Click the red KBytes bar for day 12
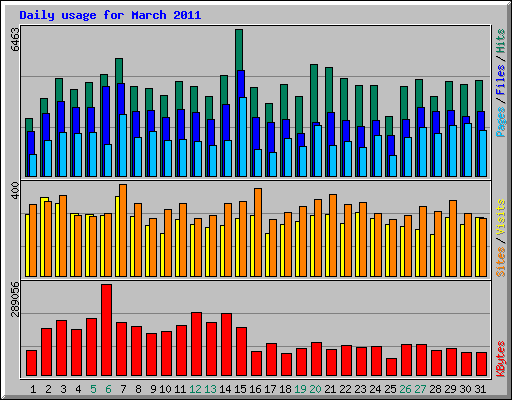The height and width of the screenshot is (400, 512). pyautogui.click(x=196, y=344)
